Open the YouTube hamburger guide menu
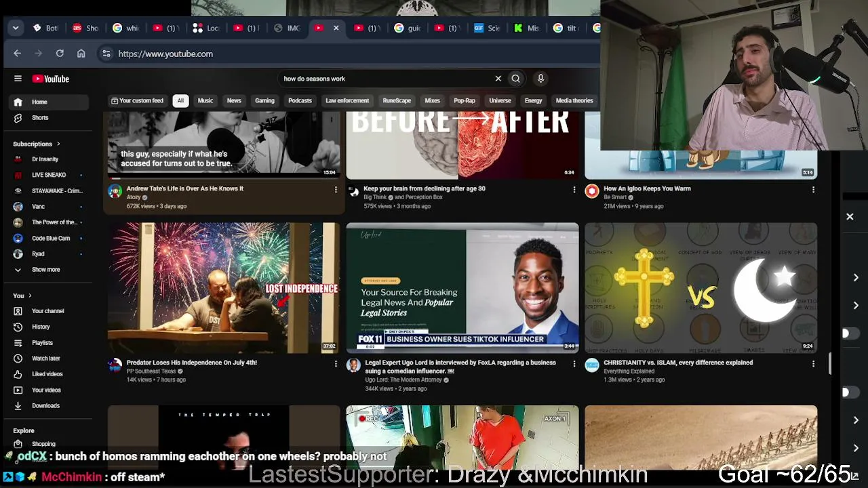The height and width of the screenshot is (488, 868). coord(18,79)
